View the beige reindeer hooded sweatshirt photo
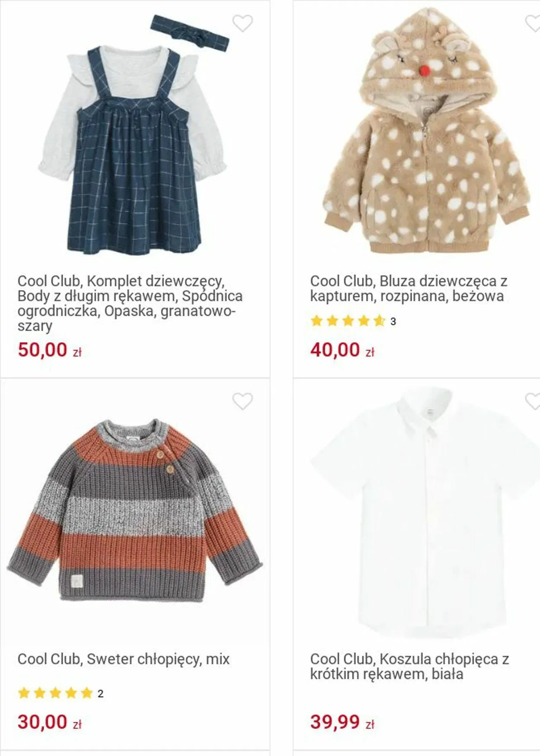The height and width of the screenshot is (756, 540). 426,130
